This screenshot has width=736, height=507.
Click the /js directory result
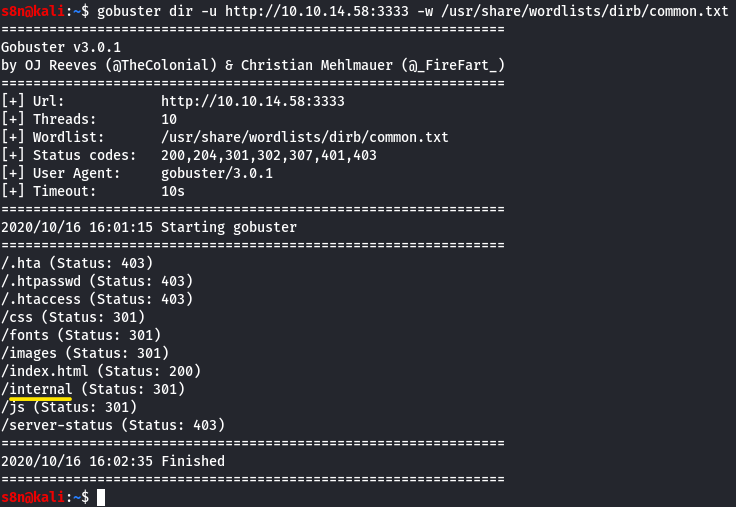tap(16, 407)
